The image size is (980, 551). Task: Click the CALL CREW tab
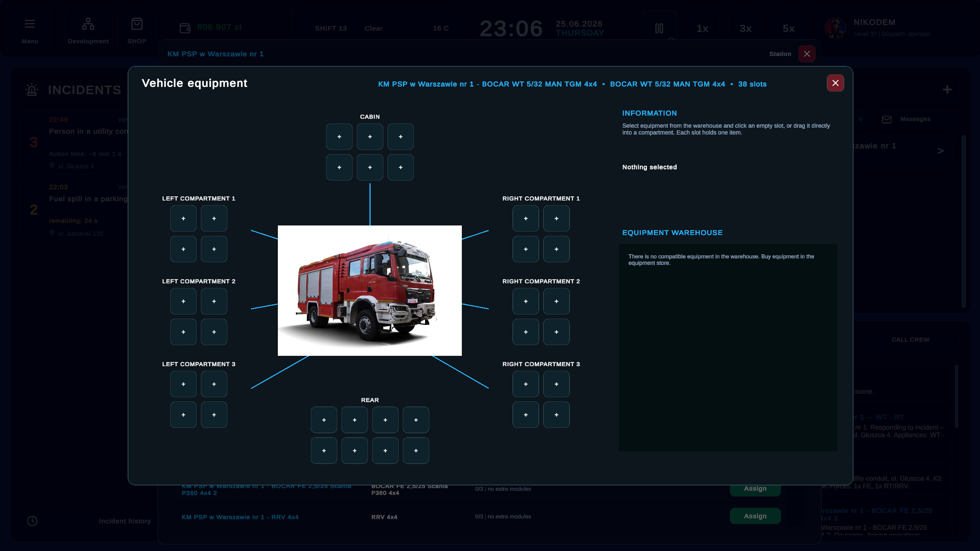click(x=910, y=340)
